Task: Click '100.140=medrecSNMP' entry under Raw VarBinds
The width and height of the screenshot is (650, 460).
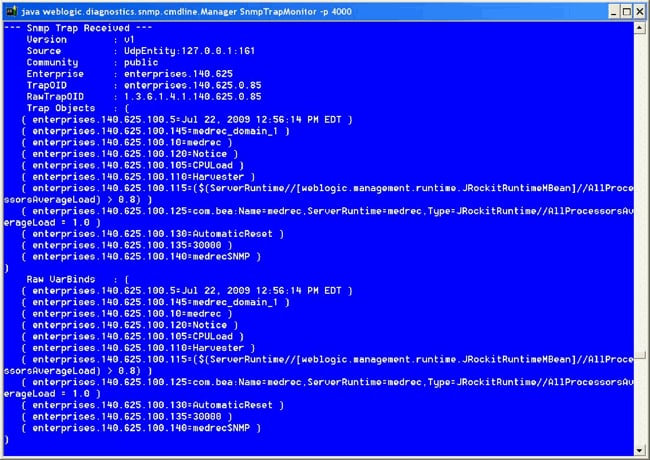Action: [x=141, y=428]
